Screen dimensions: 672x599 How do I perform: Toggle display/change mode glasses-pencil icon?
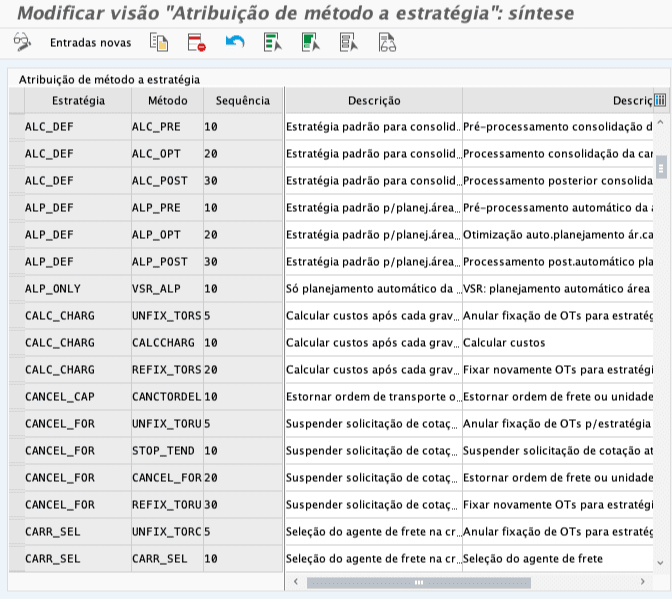[x=22, y=42]
